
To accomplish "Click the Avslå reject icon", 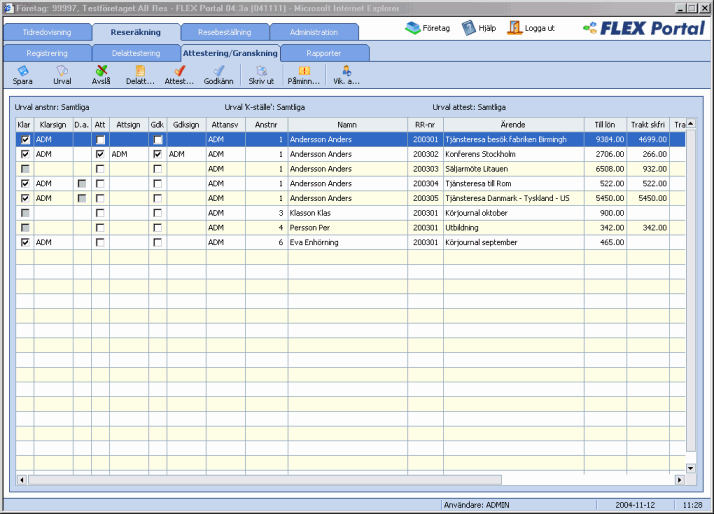I will pyautogui.click(x=101, y=71).
